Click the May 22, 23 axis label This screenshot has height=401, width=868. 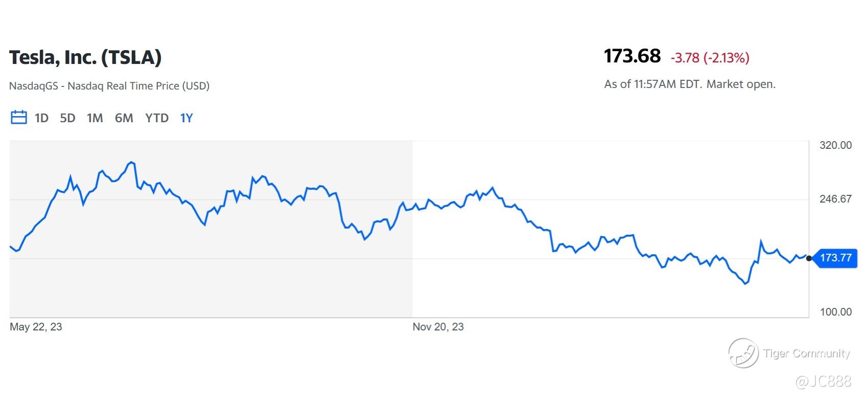pos(36,327)
